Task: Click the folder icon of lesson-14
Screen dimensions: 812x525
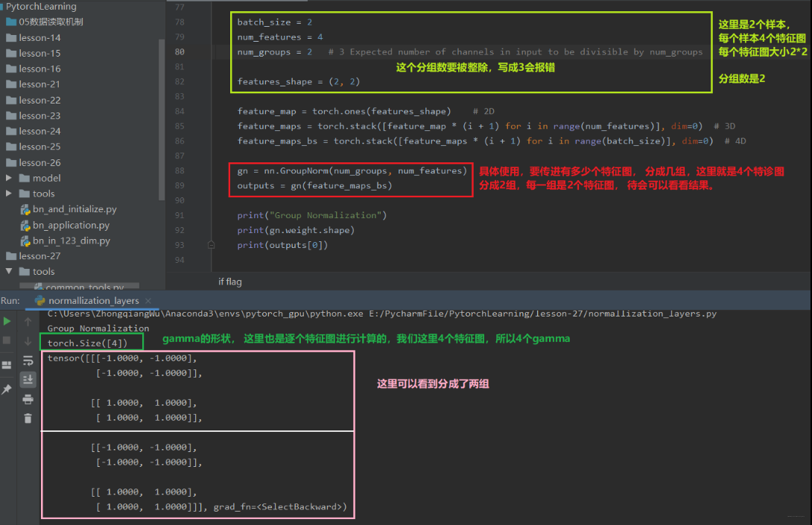Action: [11, 38]
